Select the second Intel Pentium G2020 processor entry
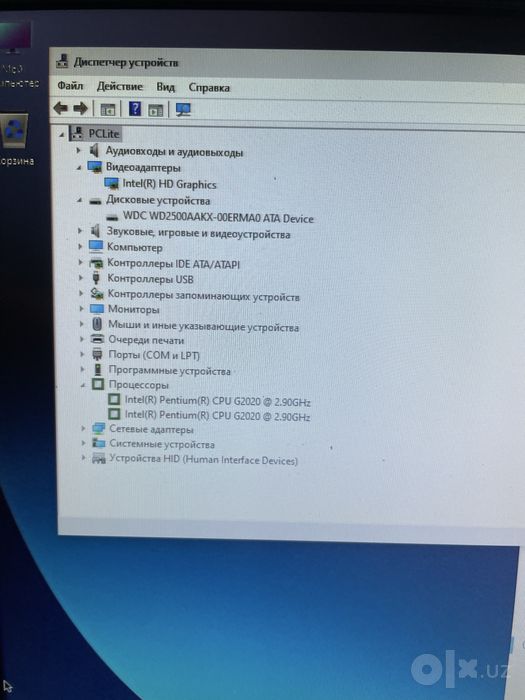525x700 pixels. pos(217,415)
